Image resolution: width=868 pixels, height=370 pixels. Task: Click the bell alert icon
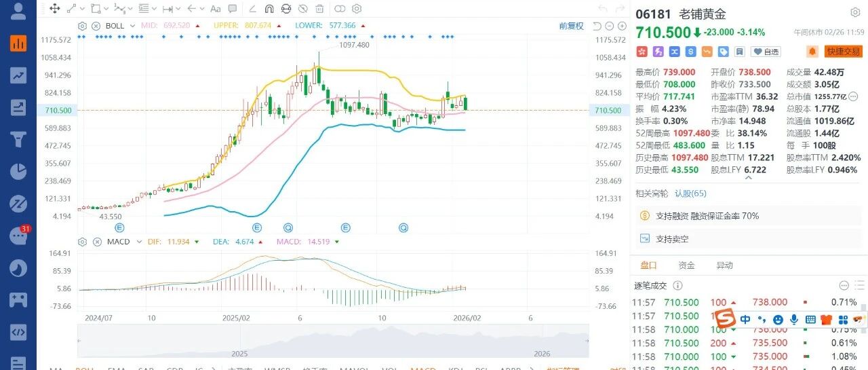(x=812, y=52)
